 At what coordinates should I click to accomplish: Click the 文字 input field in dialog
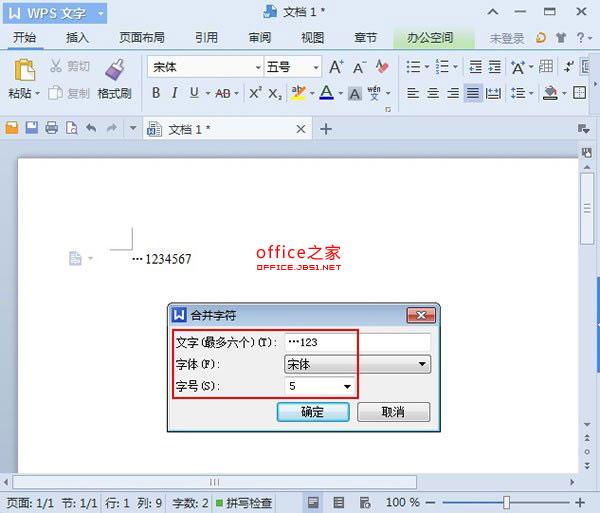[357, 342]
